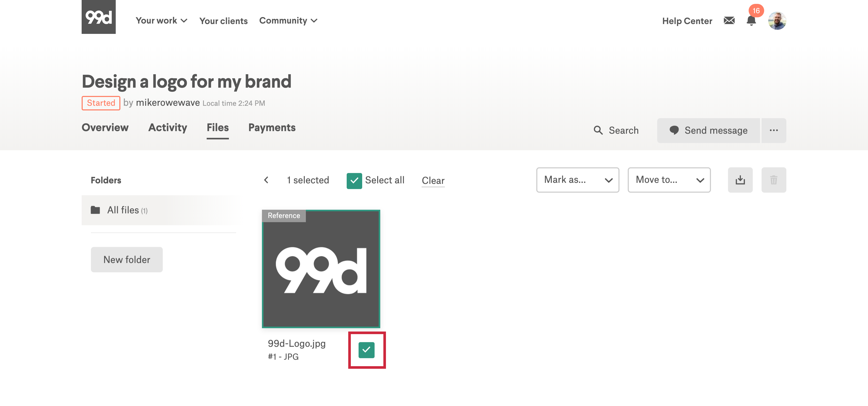Click the back arrow beside '1 selected'

tap(266, 180)
